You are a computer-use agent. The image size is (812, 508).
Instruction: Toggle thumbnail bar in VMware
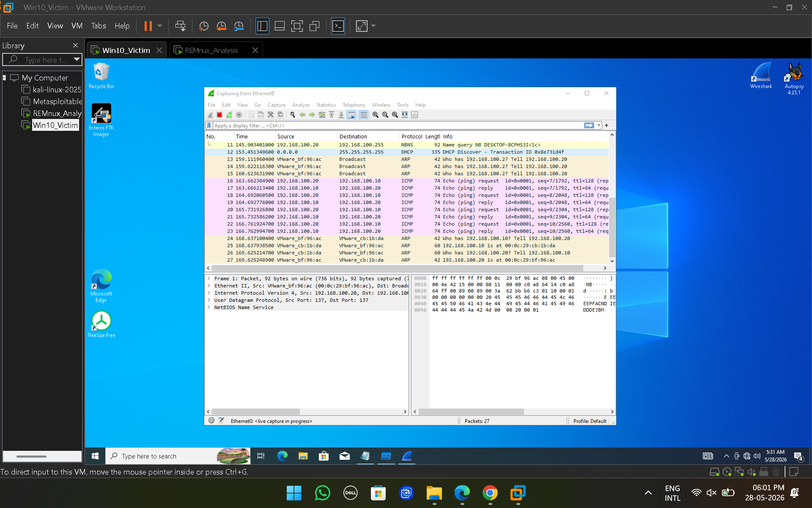tap(280, 26)
